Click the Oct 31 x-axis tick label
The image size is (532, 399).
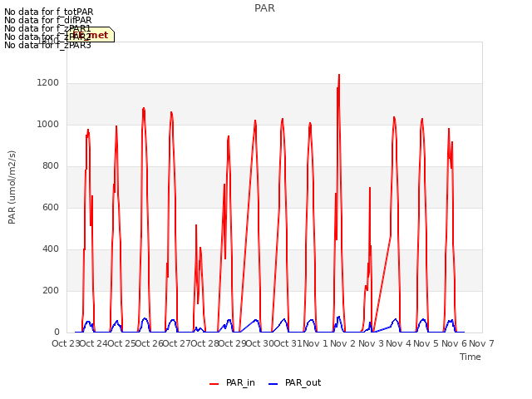[x=288, y=343]
